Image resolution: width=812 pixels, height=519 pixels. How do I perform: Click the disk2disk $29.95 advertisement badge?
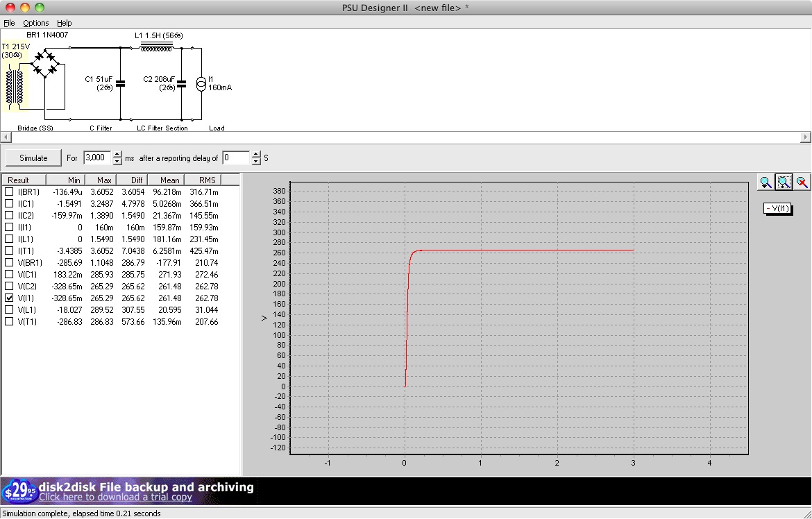[19, 491]
